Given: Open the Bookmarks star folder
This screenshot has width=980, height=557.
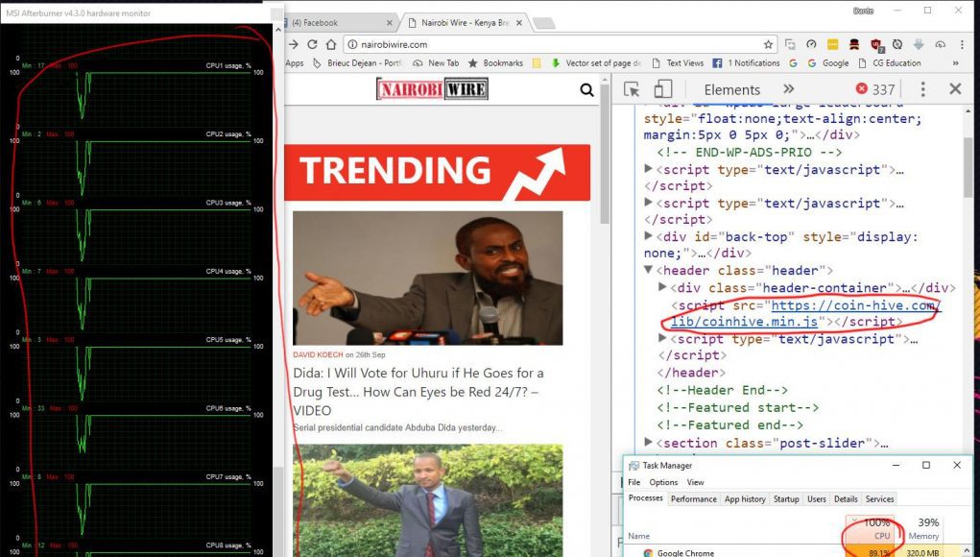Looking at the screenshot, I should click(495, 63).
